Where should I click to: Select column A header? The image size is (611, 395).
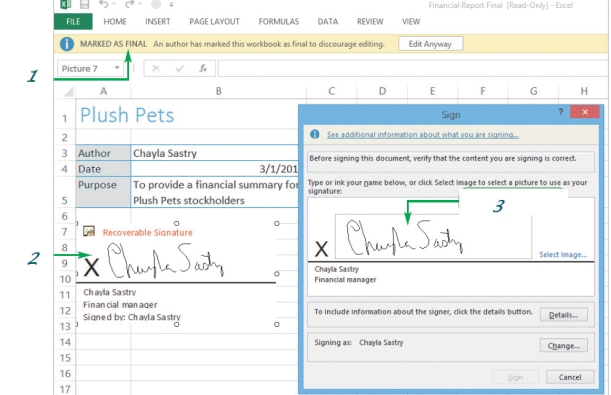(x=103, y=91)
